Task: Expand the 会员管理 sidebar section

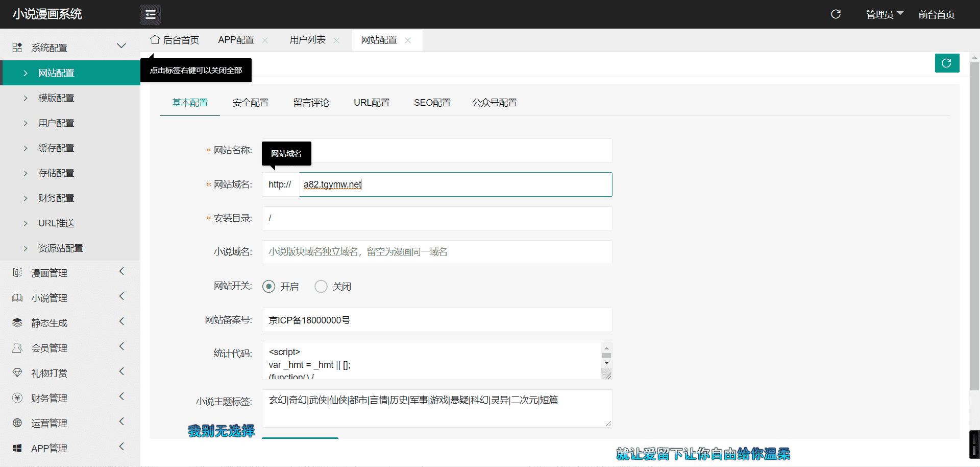Action: pos(121,347)
